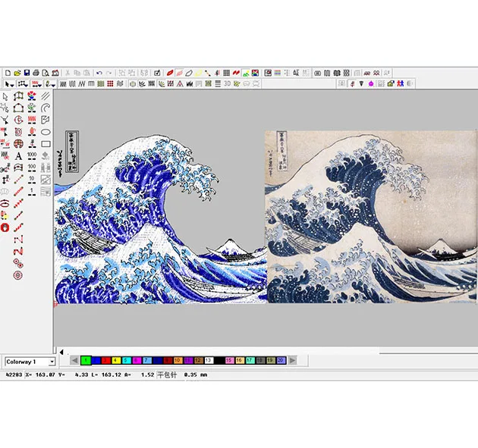The image size is (478, 448).
Task: Select the arrow pointer tool in left toolbox
Action: (5, 97)
